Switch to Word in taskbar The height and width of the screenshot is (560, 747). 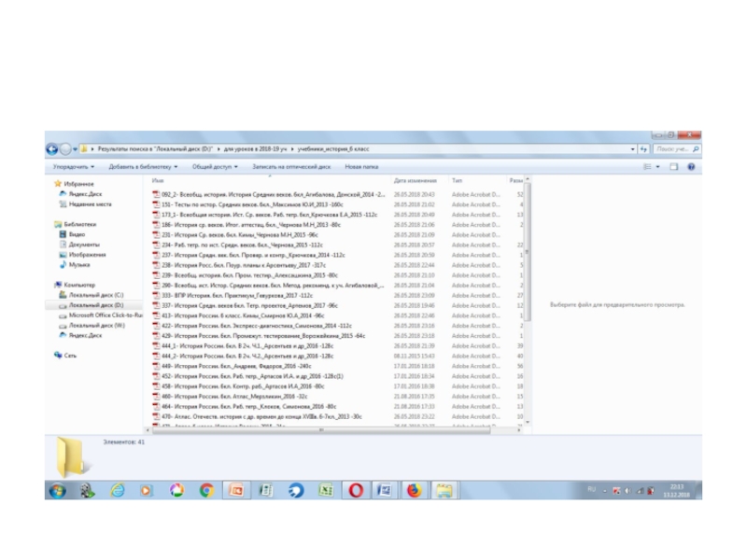click(x=385, y=491)
